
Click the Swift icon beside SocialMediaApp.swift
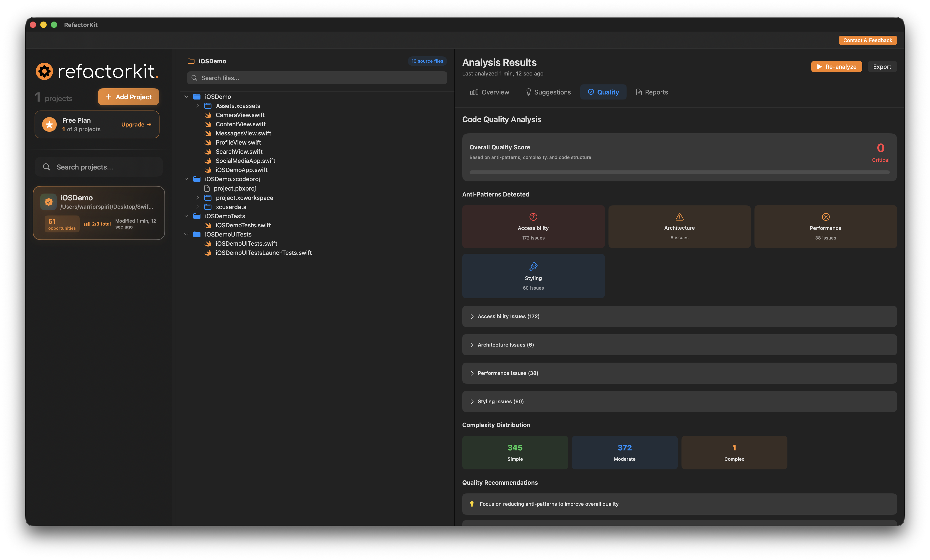click(x=208, y=161)
